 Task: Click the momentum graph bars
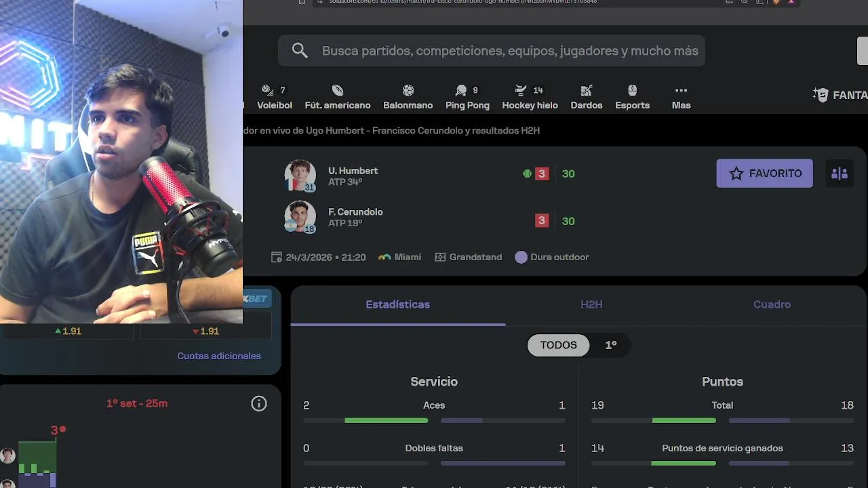point(37,464)
